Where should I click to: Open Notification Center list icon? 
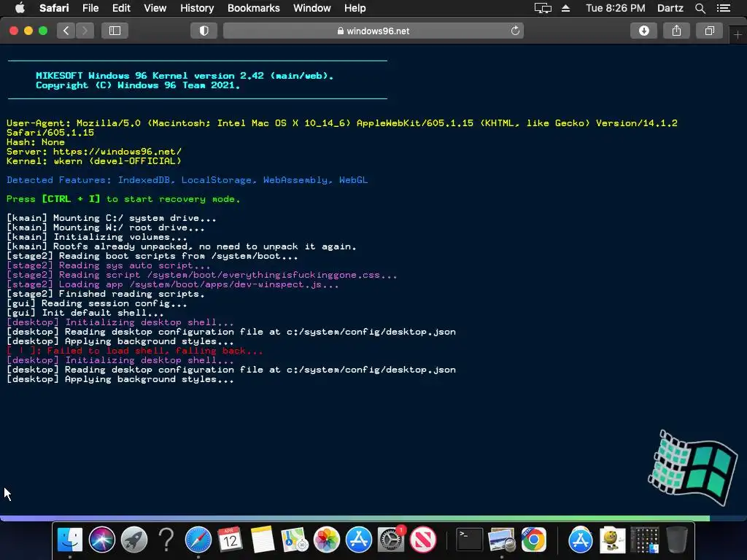(723, 8)
